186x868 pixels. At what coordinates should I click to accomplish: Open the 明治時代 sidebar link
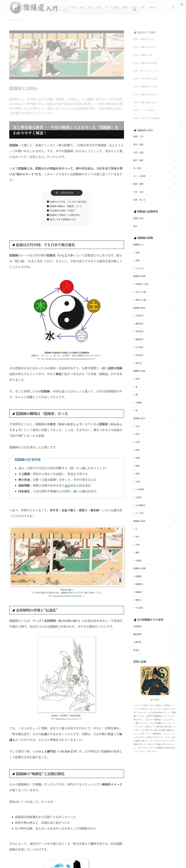click(139, 355)
